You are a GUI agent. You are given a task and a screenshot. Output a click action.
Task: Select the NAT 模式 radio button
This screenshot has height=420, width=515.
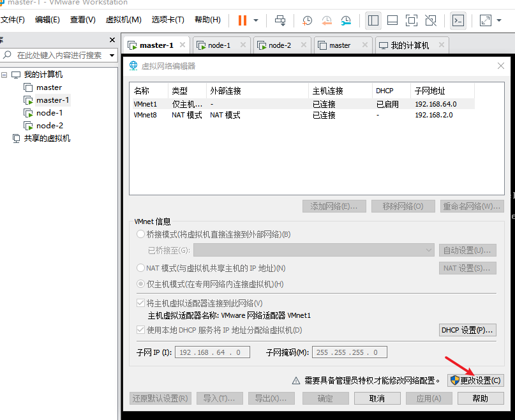(140, 268)
